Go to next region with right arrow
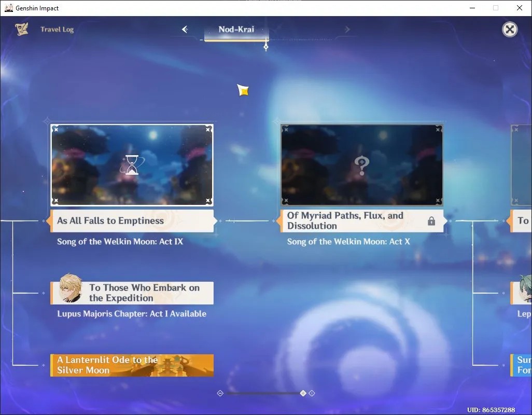Screen dimensions: 532x415 [347, 30]
